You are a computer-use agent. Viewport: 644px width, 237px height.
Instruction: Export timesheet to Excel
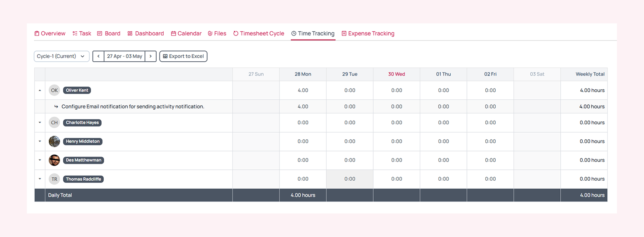[183, 56]
